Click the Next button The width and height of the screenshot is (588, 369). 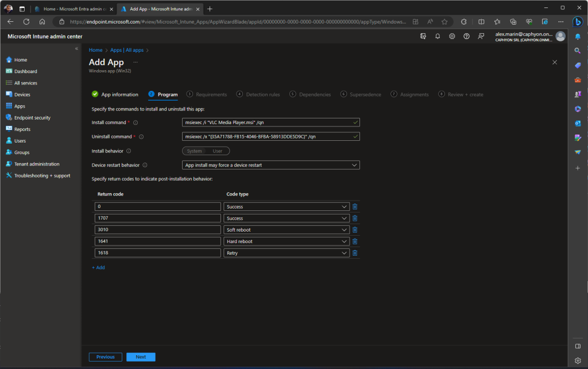coord(141,357)
